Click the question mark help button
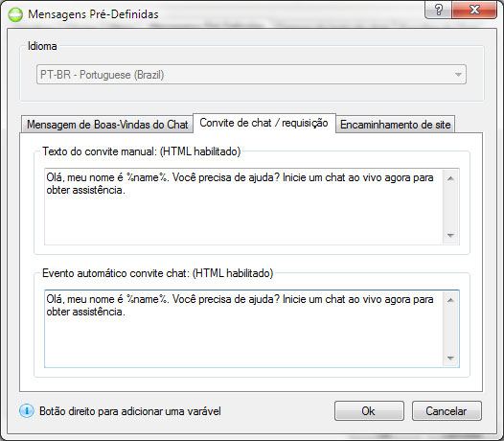The image size is (504, 441). coord(438,10)
